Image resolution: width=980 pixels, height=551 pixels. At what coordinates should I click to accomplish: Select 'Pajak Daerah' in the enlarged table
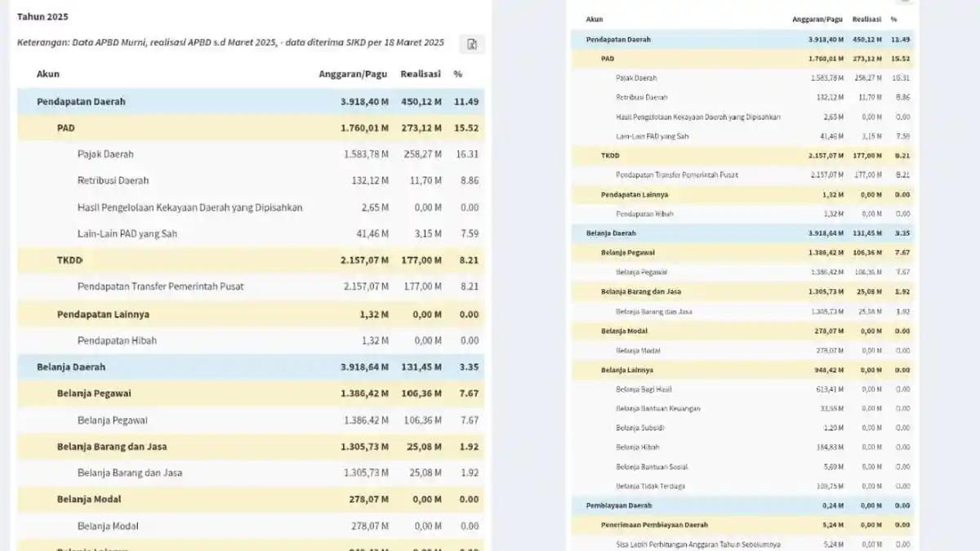pos(105,154)
